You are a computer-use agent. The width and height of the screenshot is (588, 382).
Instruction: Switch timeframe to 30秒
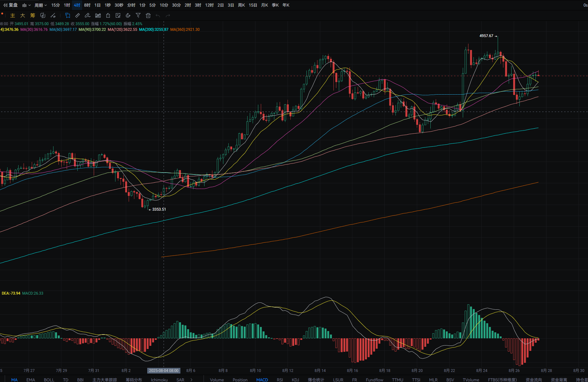click(x=119, y=5)
